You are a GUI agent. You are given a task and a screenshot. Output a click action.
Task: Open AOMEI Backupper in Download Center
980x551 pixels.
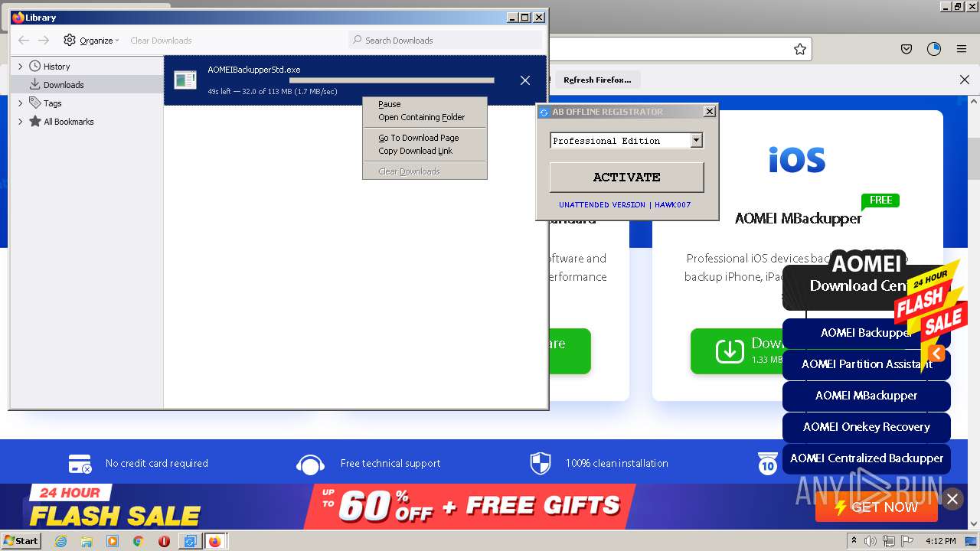point(866,333)
